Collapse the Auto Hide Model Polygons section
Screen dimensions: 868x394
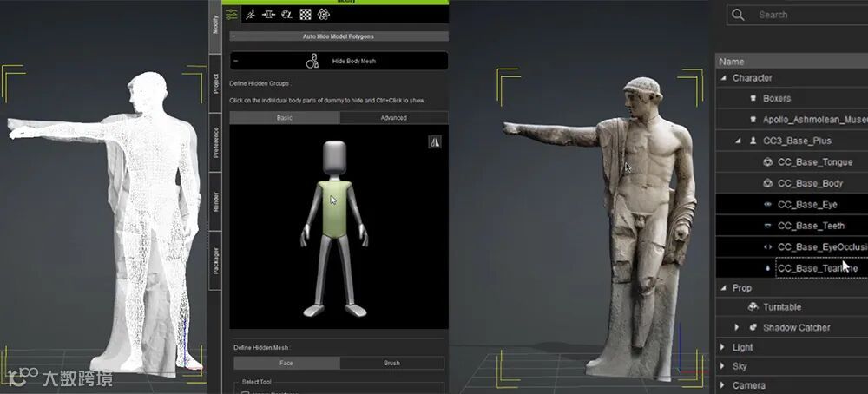[x=233, y=36]
